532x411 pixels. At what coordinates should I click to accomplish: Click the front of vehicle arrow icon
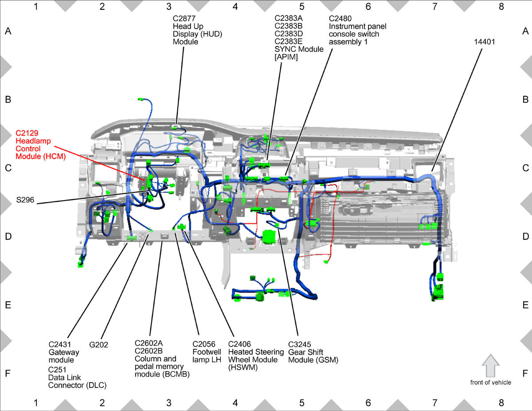click(491, 366)
